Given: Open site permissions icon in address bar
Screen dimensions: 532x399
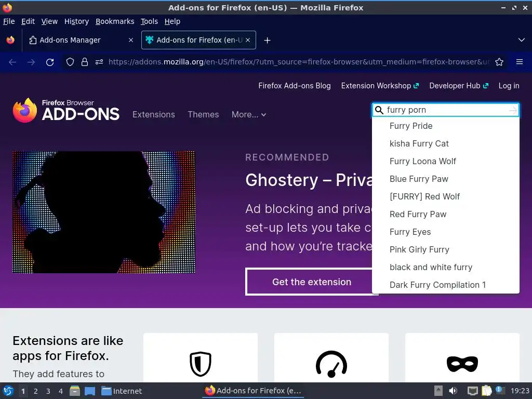Looking at the screenshot, I should [x=99, y=62].
